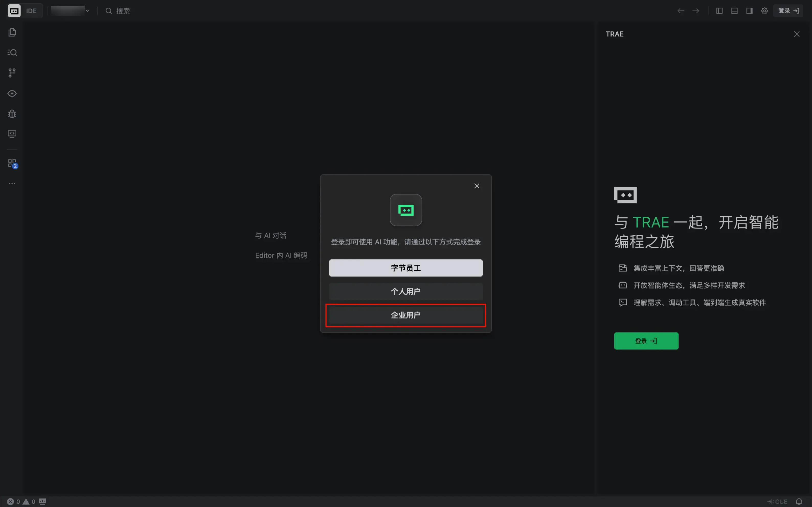Screen dimensions: 812x507
Task: Show more activity bar items via ellipsis
Action: click(12, 183)
